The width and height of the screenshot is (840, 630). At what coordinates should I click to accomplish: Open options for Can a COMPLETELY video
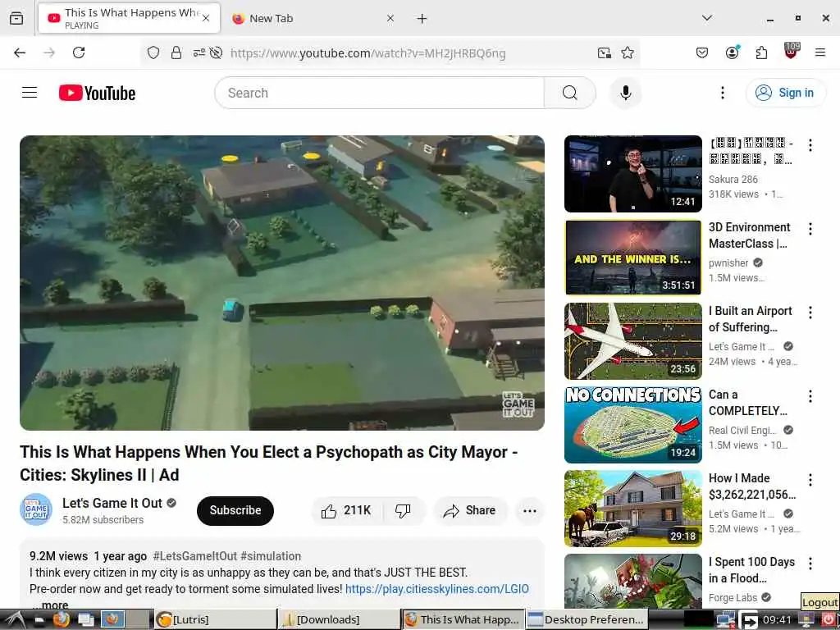pos(810,396)
